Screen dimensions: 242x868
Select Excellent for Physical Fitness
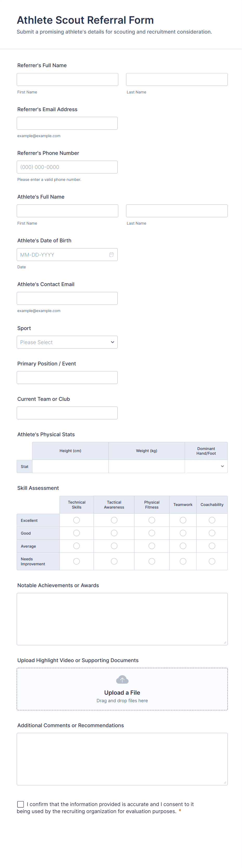tap(152, 520)
